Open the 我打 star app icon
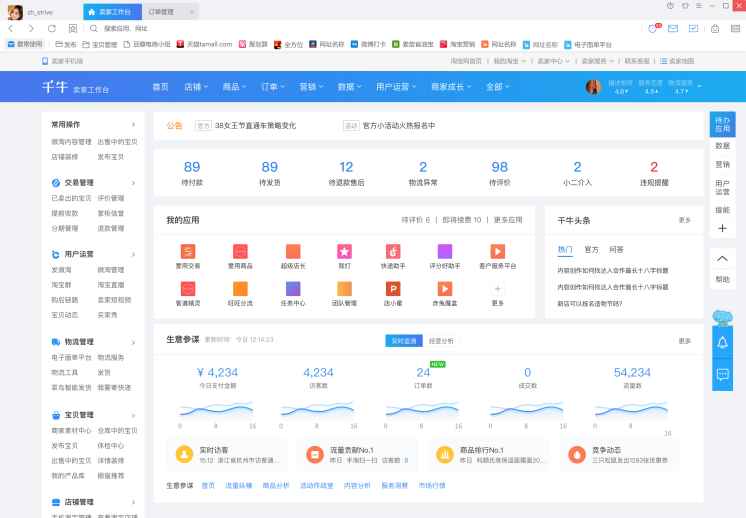Viewport: 746px width, 518px height. click(x=344, y=251)
